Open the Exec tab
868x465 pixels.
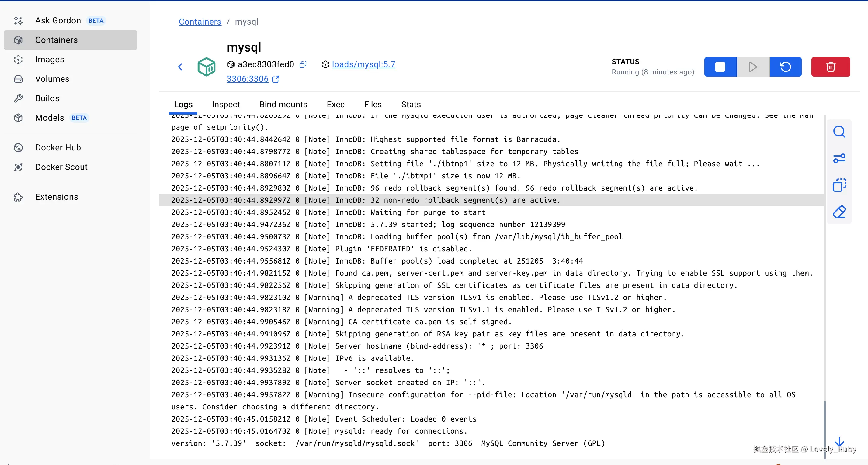tap(335, 104)
